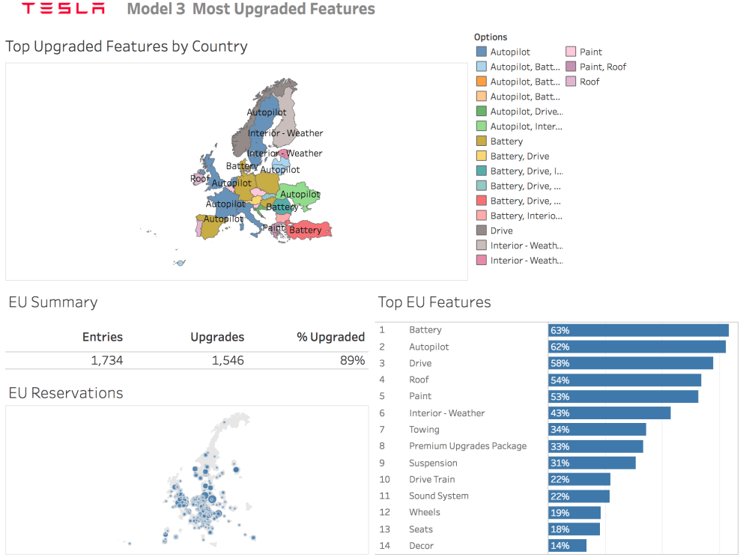Click the 'Paint, Roof' legend swatch
The width and height of the screenshot is (749, 560).
click(571, 67)
